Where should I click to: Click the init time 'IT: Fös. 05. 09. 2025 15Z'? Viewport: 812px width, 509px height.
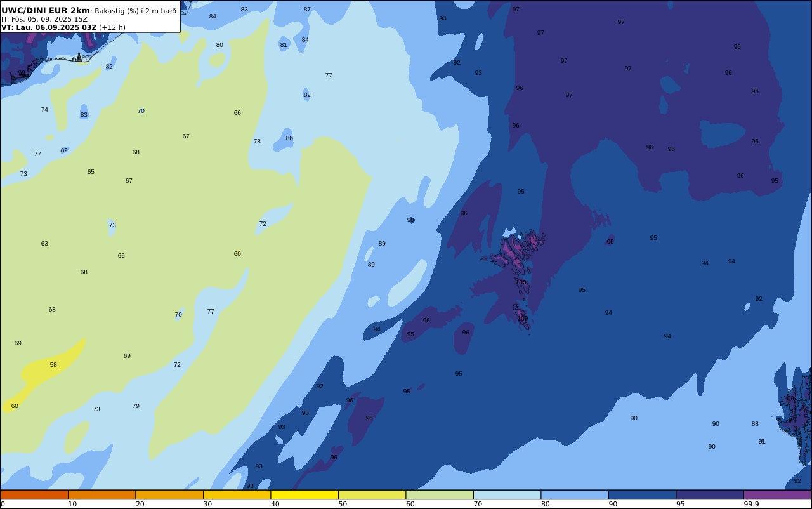(x=44, y=19)
